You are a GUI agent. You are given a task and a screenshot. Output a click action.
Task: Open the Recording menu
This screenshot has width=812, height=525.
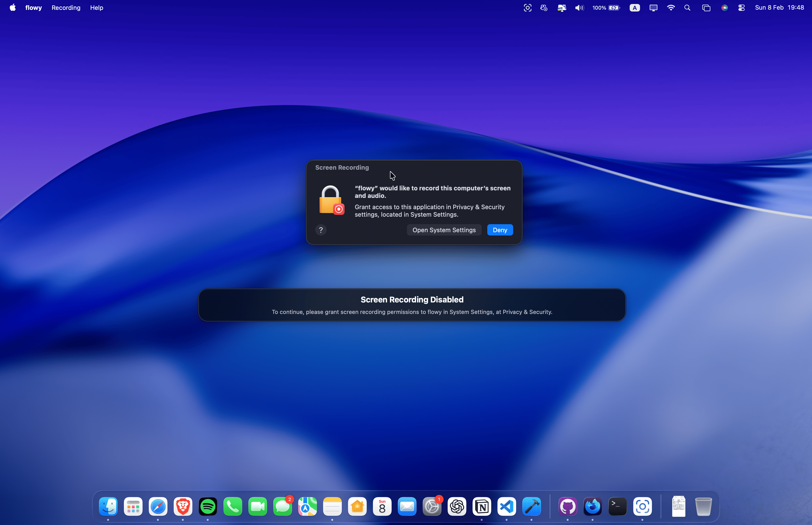coord(66,8)
